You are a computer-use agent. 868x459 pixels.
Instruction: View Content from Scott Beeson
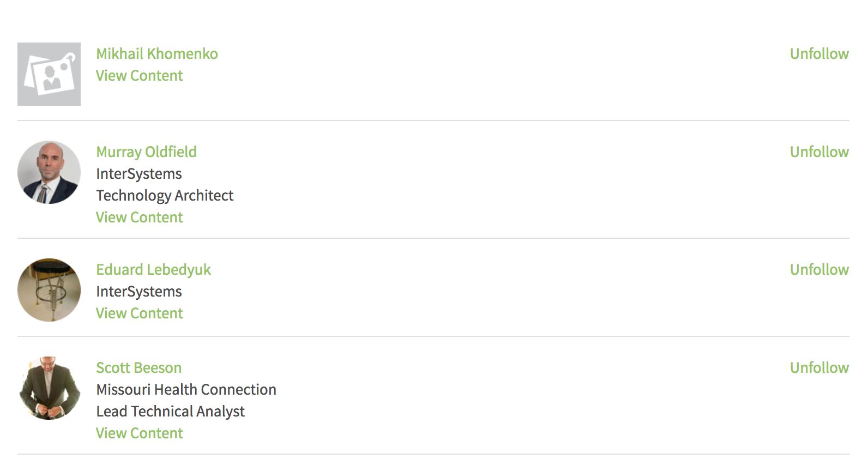[139, 433]
